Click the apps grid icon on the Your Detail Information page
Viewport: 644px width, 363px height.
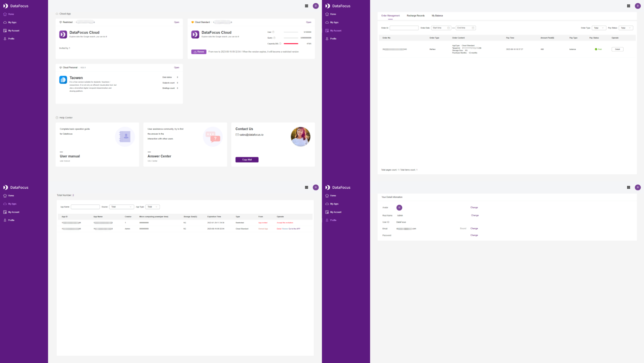coord(628,187)
